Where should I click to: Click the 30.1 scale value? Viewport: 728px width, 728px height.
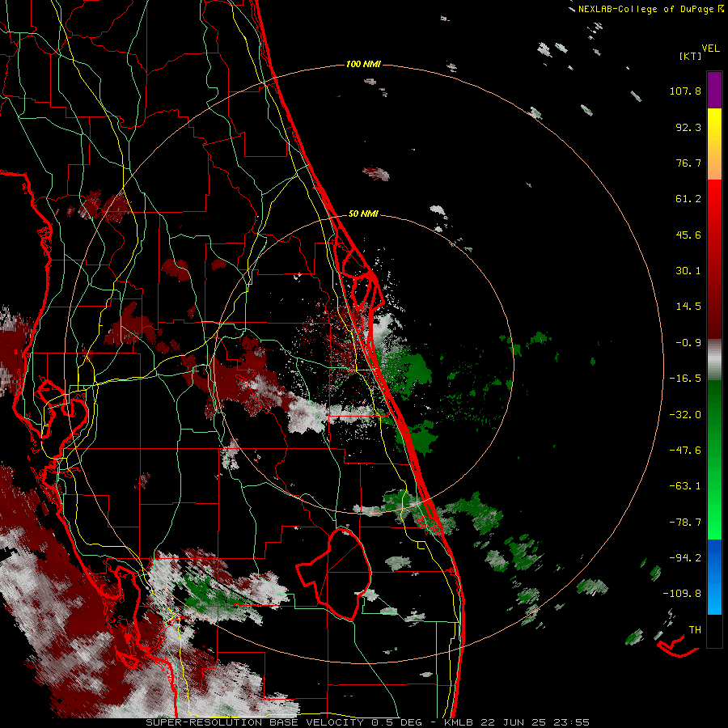(x=688, y=271)
